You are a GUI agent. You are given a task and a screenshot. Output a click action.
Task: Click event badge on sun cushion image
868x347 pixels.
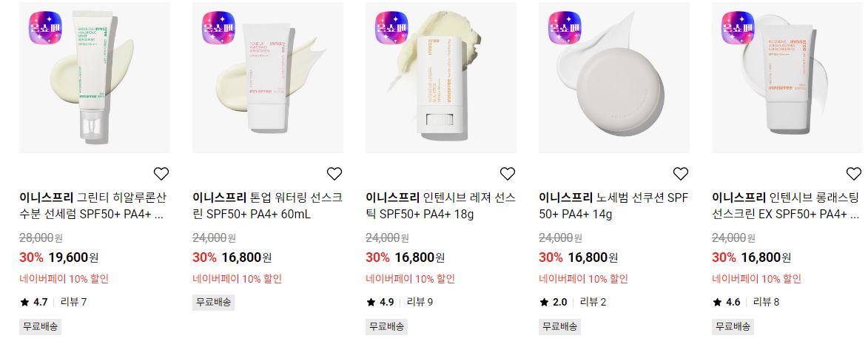565,27
